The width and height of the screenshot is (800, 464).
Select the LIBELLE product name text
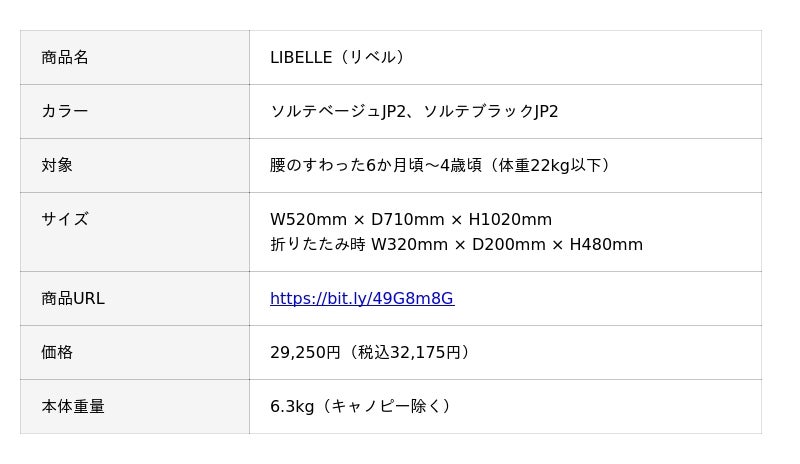[301, 58]
